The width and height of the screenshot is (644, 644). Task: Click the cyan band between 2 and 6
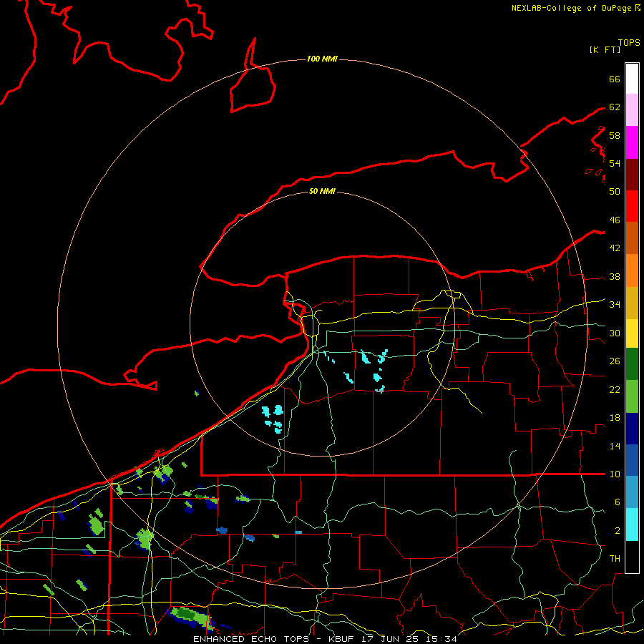632,525
